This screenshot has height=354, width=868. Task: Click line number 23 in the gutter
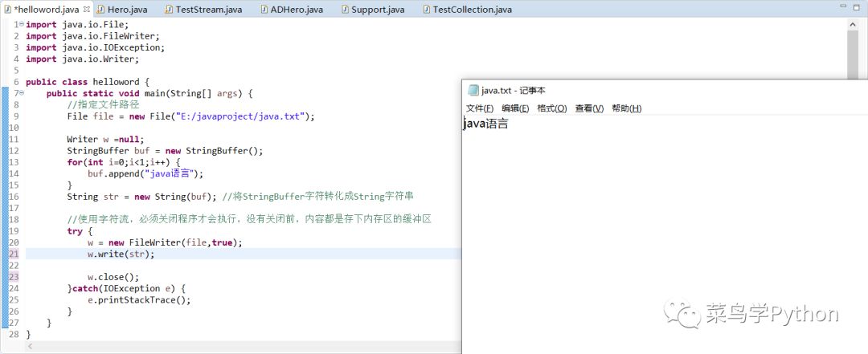click(14, 277)
